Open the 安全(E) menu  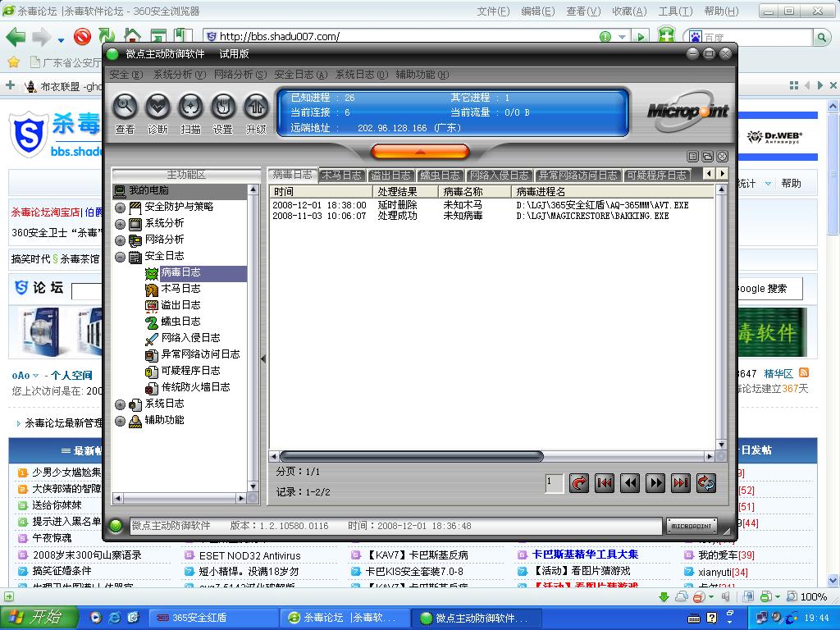(126, 75)
